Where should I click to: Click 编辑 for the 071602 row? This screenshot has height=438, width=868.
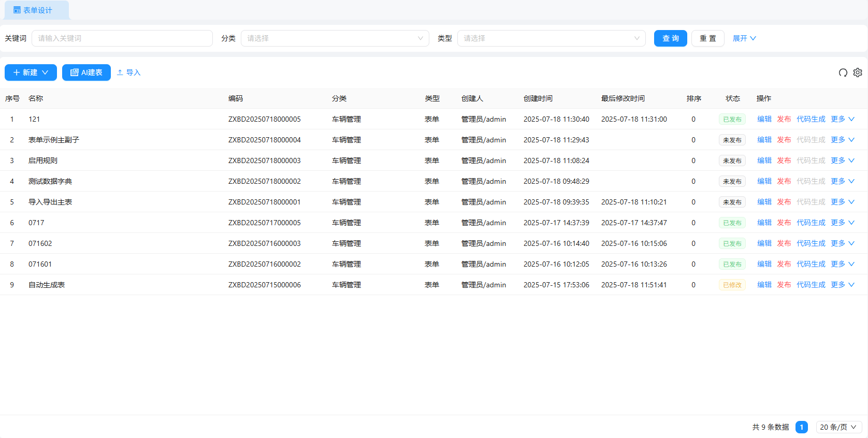[x=764, y=243]
